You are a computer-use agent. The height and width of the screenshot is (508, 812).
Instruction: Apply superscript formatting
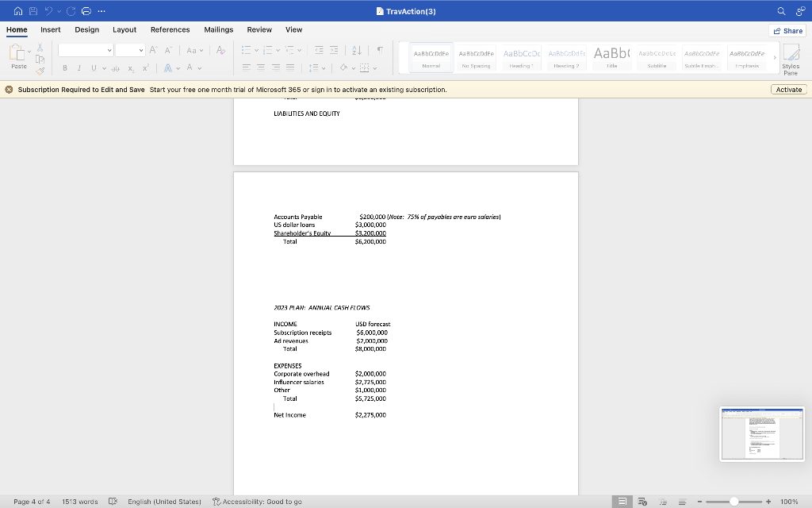coord(146,68)
